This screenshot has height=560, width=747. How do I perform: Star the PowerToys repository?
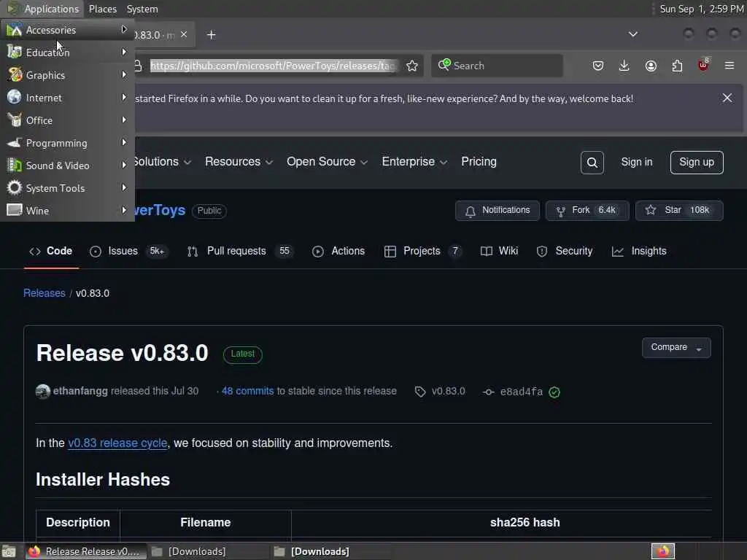[x=679, y=211]
